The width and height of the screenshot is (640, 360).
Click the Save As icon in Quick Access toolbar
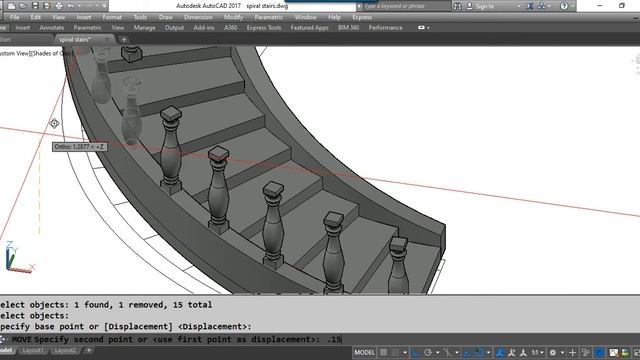[x=47, y=6]
